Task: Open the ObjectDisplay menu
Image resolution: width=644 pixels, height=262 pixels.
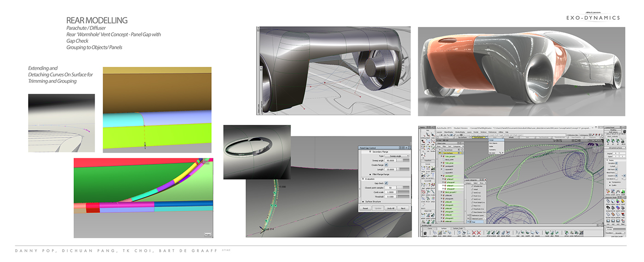Action: (448, 132)
